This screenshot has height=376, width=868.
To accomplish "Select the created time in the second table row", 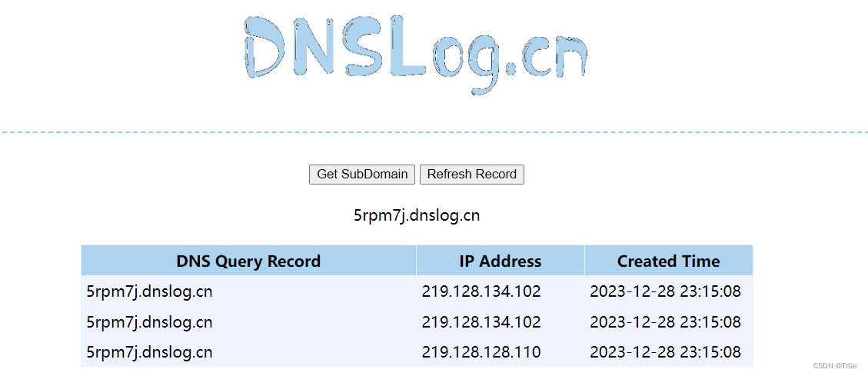I will pyautogui.click(x=665, y=321).
